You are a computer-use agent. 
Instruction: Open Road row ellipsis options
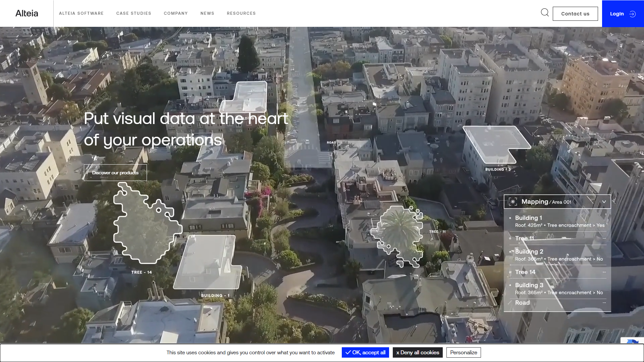pyautogui.click(x=604, y=303)
